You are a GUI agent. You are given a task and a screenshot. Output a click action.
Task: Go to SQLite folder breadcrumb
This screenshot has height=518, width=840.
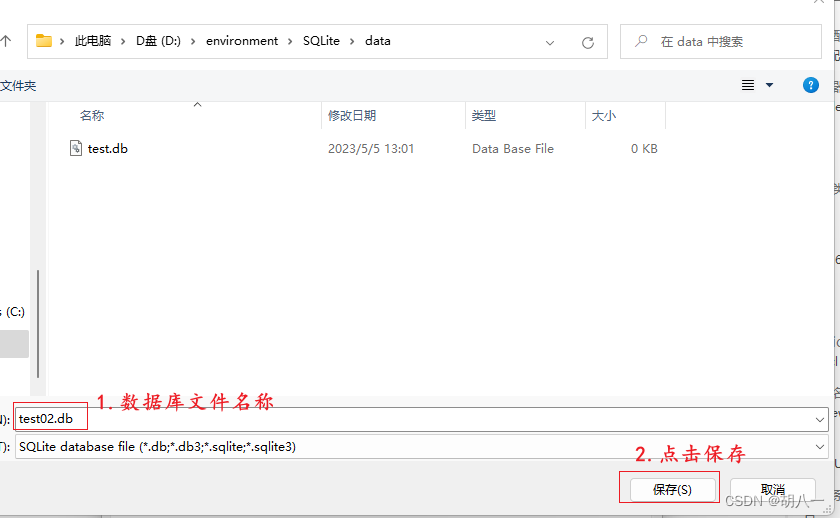point(321,41)
